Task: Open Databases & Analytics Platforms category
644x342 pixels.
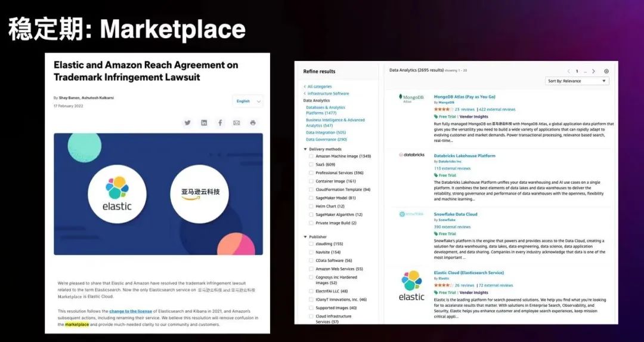Action: (326, 110)
